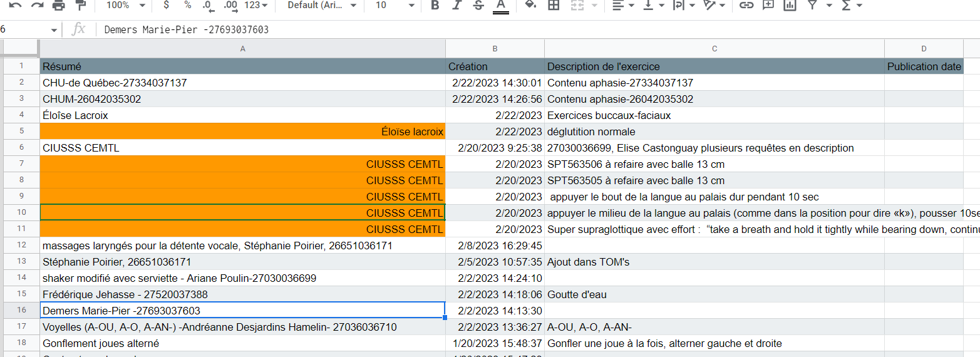This screenshot has height=357, width=980.
Task: Open text color picker
Action: 500,5
